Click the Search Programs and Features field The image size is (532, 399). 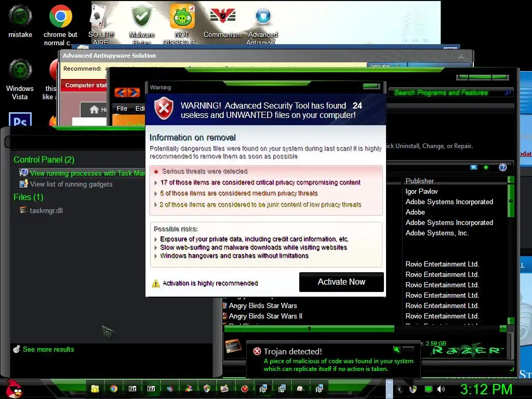(x=450, y=92)
